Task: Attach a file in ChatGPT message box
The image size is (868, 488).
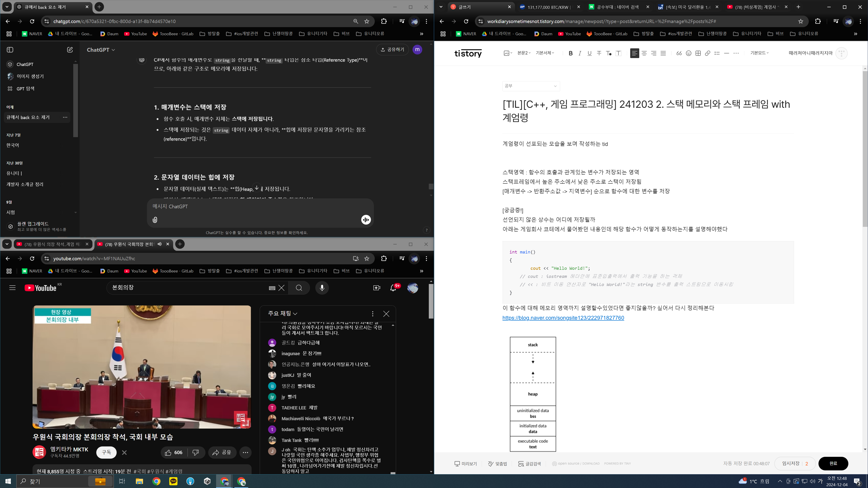Action: click(x=155, y=220)
